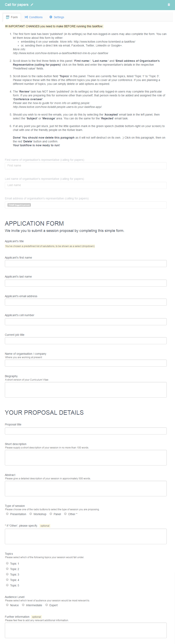Click the trash delete icon in header
Viewport: 175px width, 644px height.
[x=169, y=5]
